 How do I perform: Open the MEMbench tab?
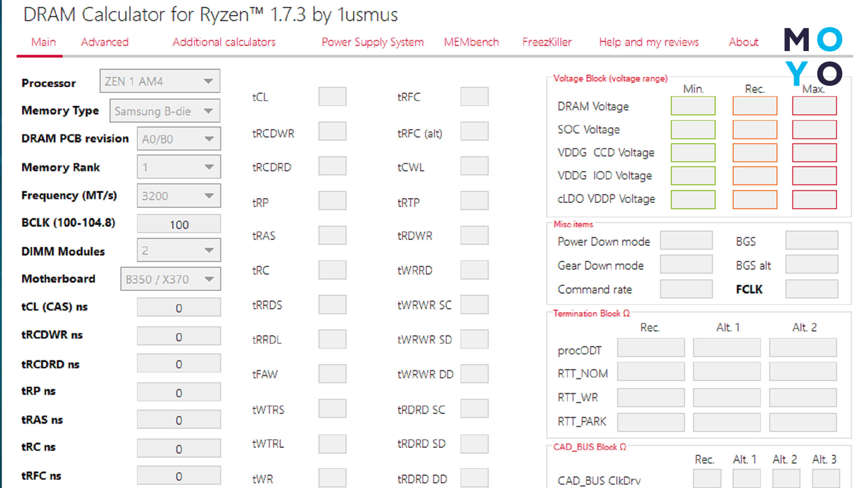coord(471,42)
